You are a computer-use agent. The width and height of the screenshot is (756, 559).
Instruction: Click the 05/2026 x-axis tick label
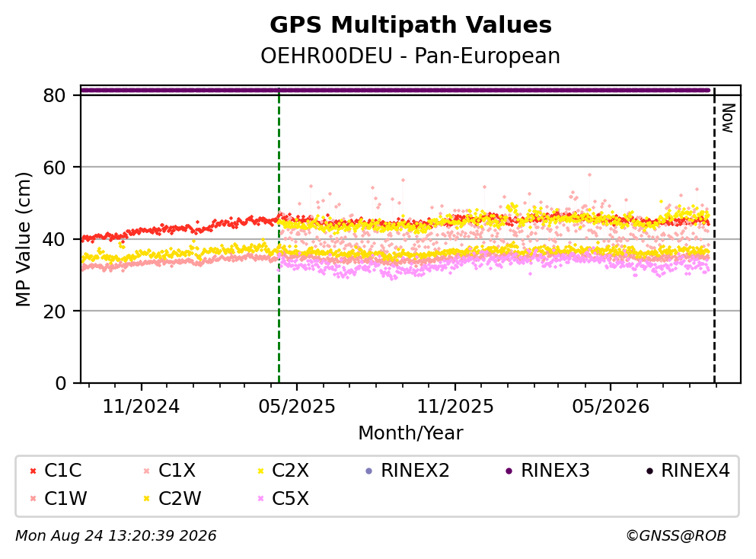611,407
